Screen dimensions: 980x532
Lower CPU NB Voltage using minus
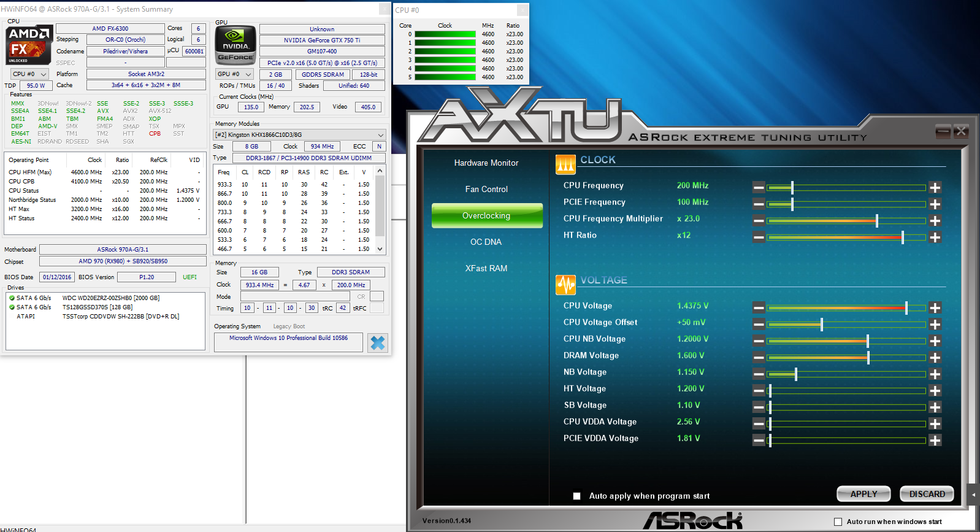pos(759,341)
